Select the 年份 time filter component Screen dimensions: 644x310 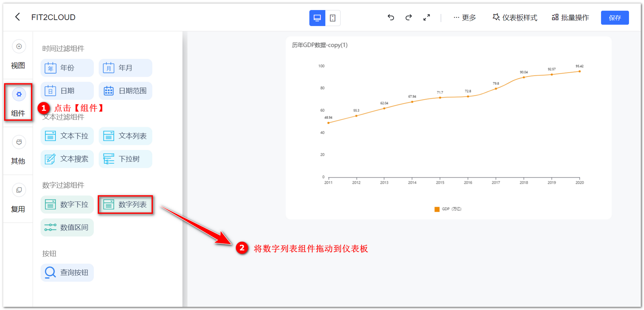click(x=67, y=68)
